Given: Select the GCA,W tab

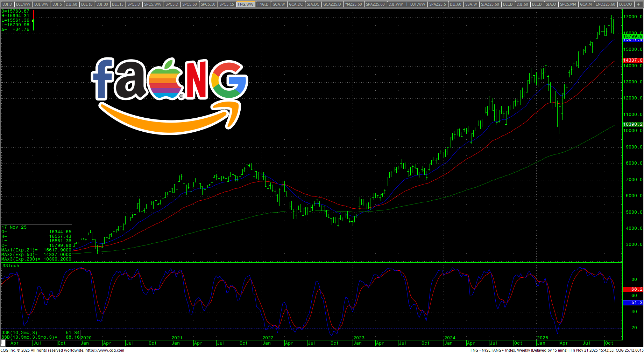Looking at the screenshot, I should [x=279, y=4].
